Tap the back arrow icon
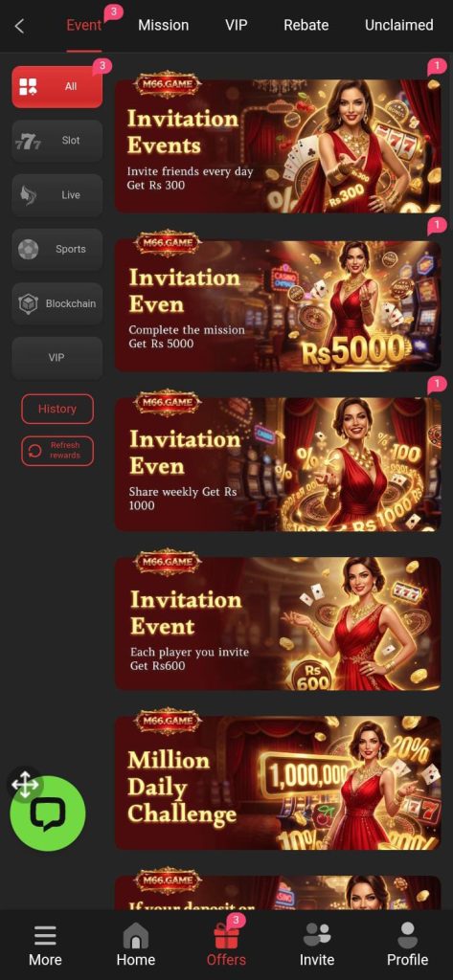Viewport: 453px width, 980px height. click(19, 26)
